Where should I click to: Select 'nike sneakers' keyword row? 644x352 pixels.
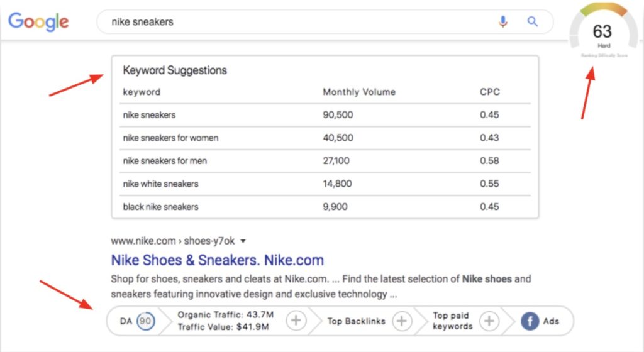tap(325, 115)
